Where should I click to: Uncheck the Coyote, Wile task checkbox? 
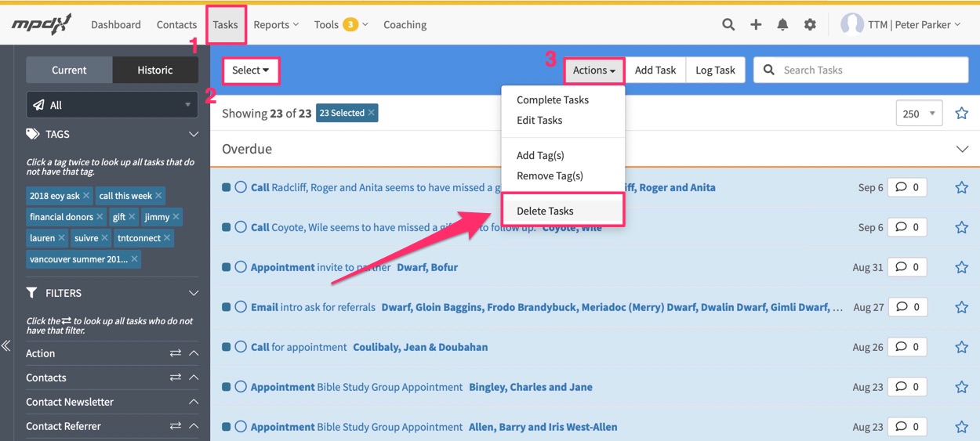point(226,227)
